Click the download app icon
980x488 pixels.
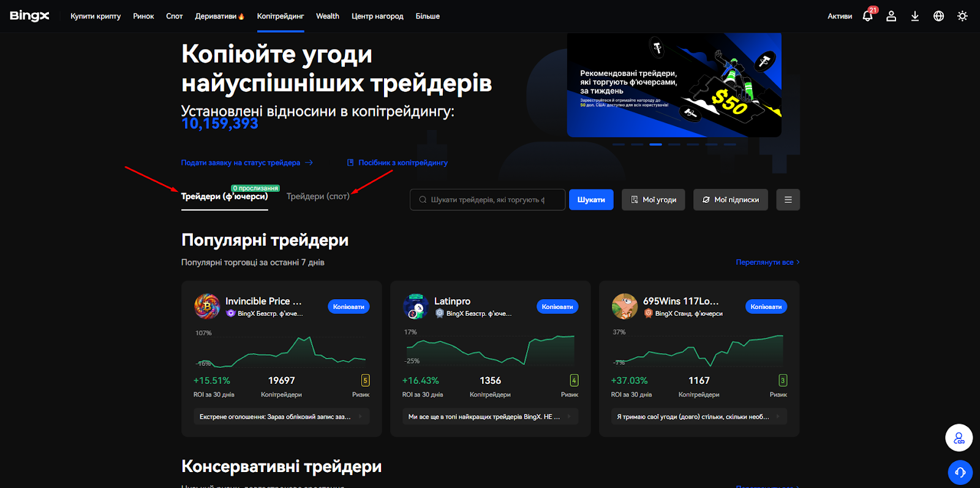click(915, 16)
